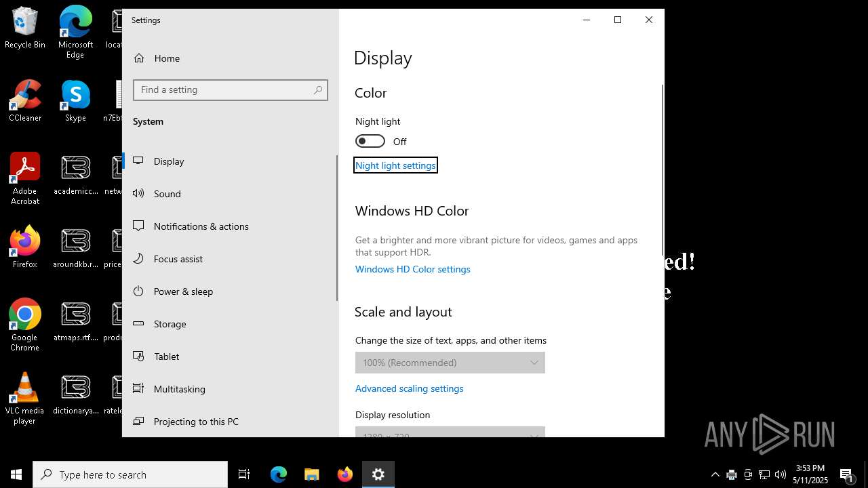Select the Sound speaker icon
The height and width of the screenshot is (488, 868).
pyautogui.click(x=138, y=193)
